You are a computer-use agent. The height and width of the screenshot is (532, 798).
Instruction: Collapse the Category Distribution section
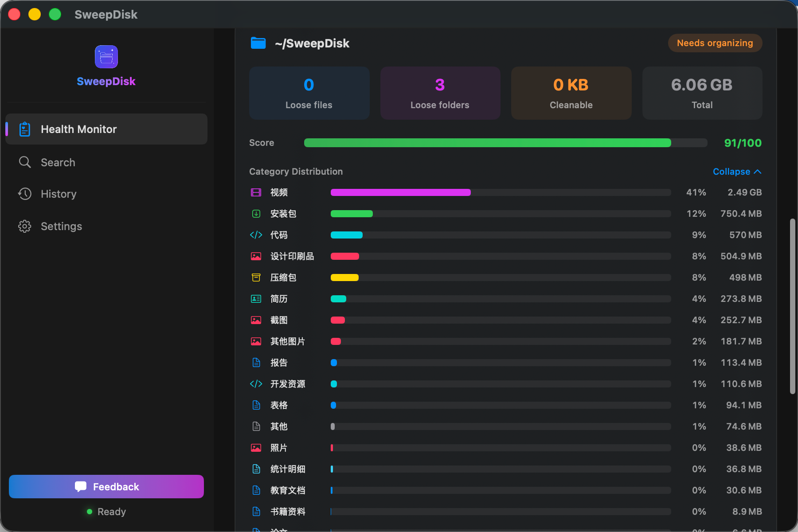click(x=737, y=172)
